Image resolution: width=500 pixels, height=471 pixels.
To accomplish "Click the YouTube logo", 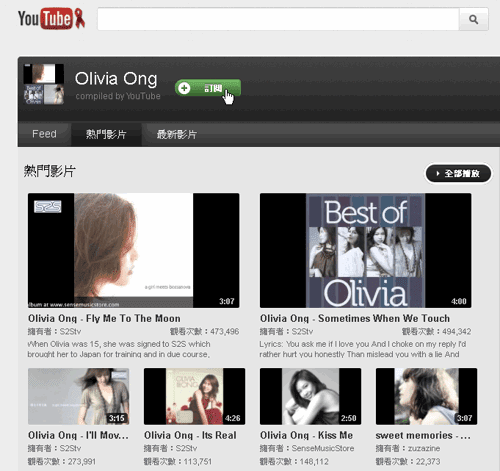I will point(46,18).
